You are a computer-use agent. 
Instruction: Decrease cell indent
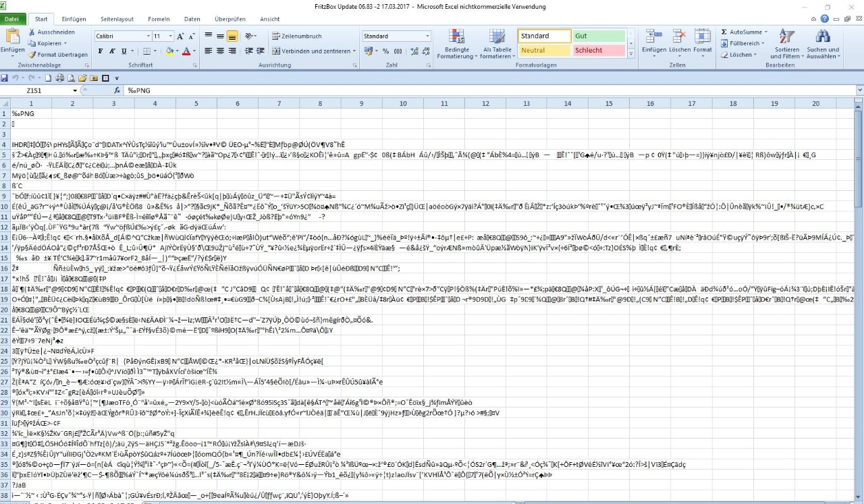click(248, 51)
